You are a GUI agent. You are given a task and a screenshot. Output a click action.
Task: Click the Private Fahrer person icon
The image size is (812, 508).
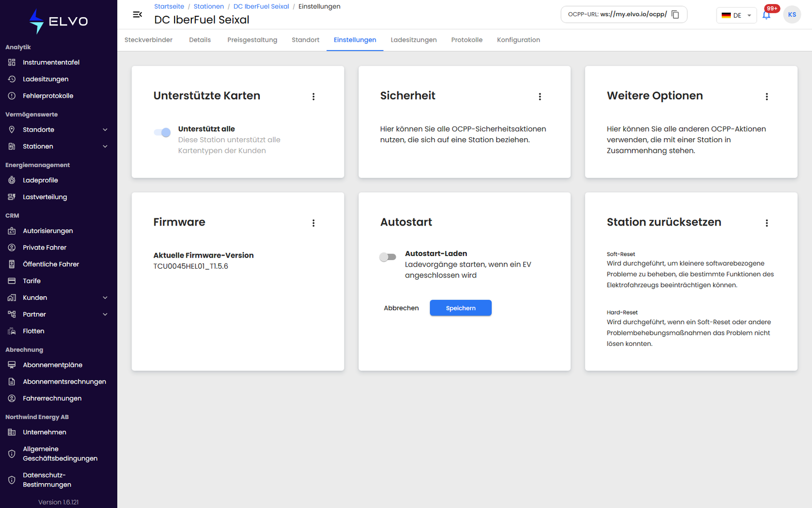coord(12,247)
